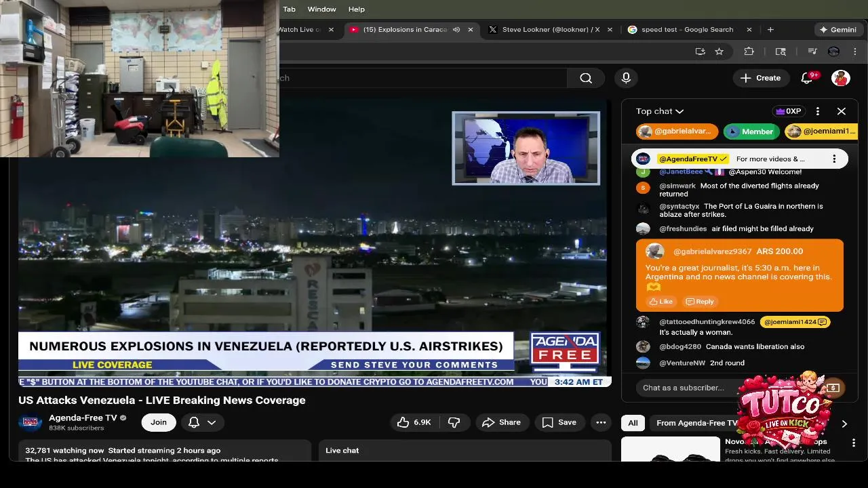Click the gabrielalvar Super Chat chip

676,131
